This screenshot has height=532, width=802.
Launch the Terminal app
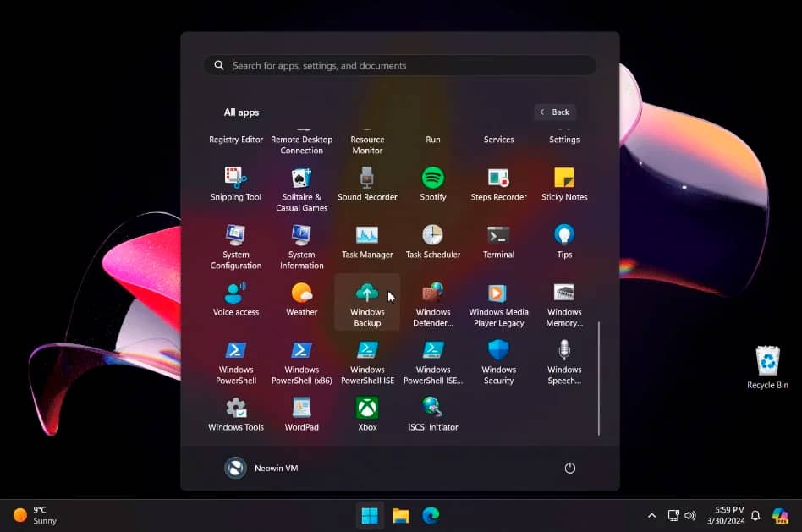click(x=498, y=241)
